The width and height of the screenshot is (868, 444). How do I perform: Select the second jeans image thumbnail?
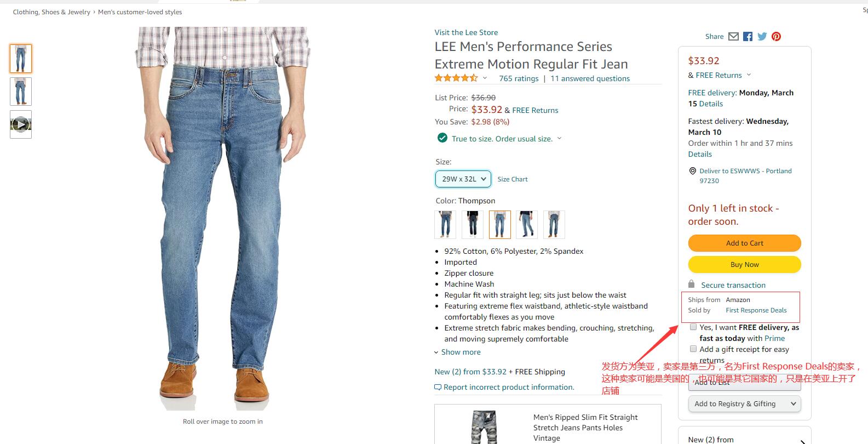[21, 92]
